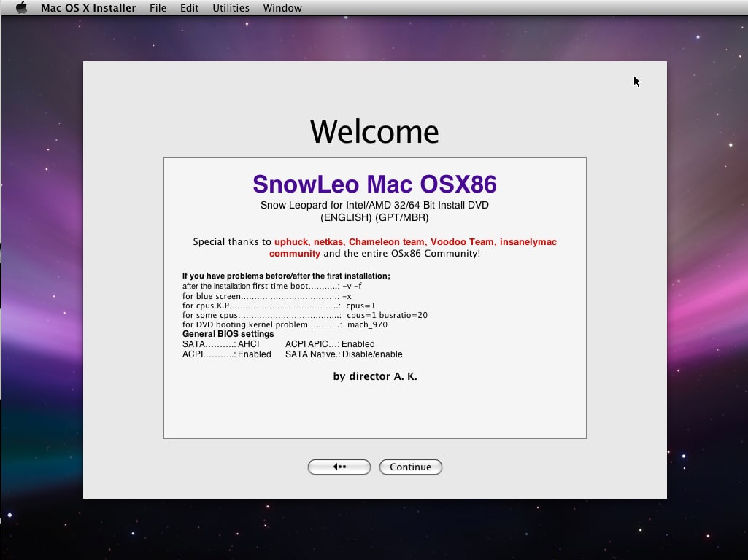748x560 pixels.
Task: Click the 'for blue screen' line
Action: [x=266, y=296]
